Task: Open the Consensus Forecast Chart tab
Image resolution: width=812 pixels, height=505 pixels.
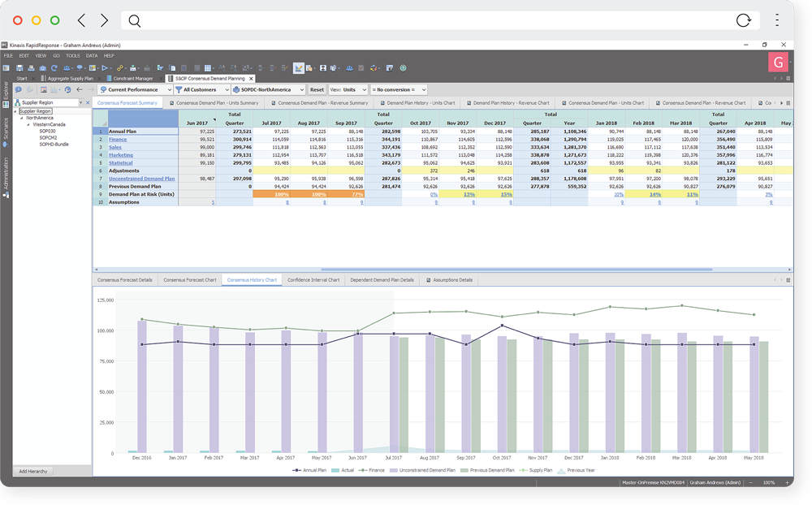Action: 189,280
